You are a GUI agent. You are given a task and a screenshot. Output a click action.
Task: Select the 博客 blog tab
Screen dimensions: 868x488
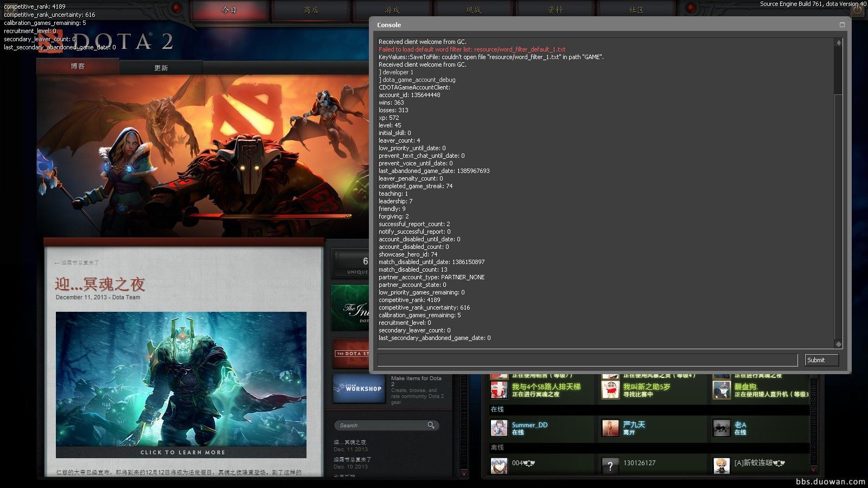(78, 66)
